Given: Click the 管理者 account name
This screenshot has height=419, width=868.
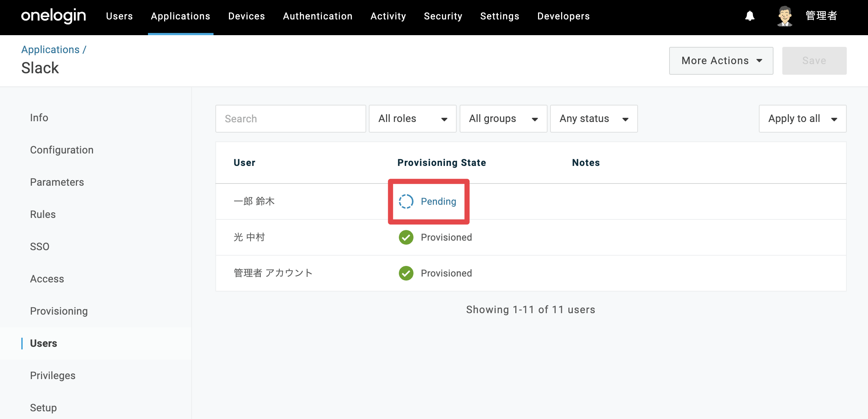Looking at the screenshot, I should tap(821, 16).
